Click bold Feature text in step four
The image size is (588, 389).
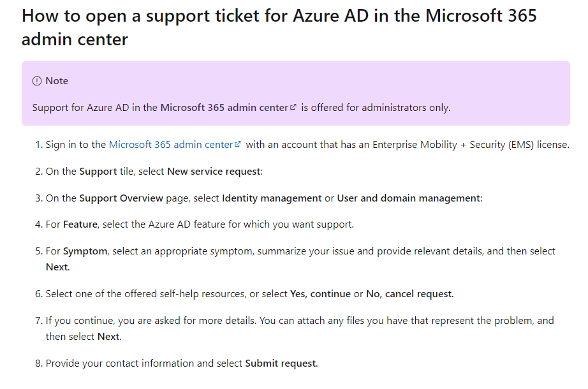pyautogui.click(x=80, y=224)
